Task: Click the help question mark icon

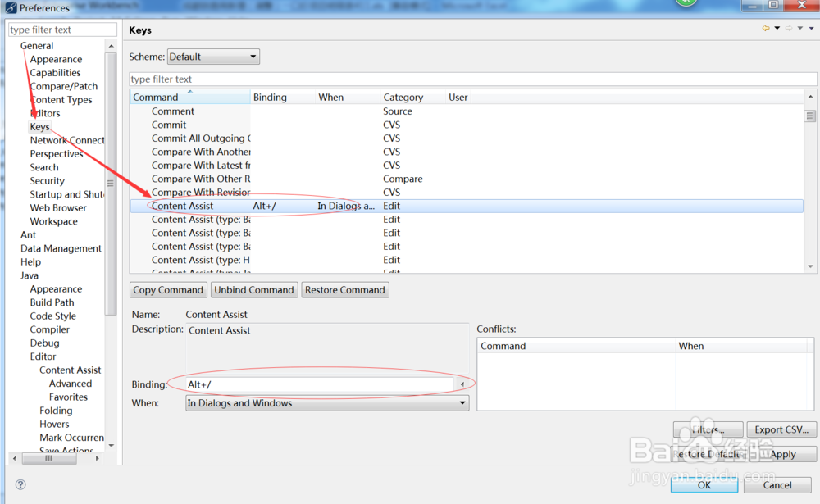Action: pos(20,484)
